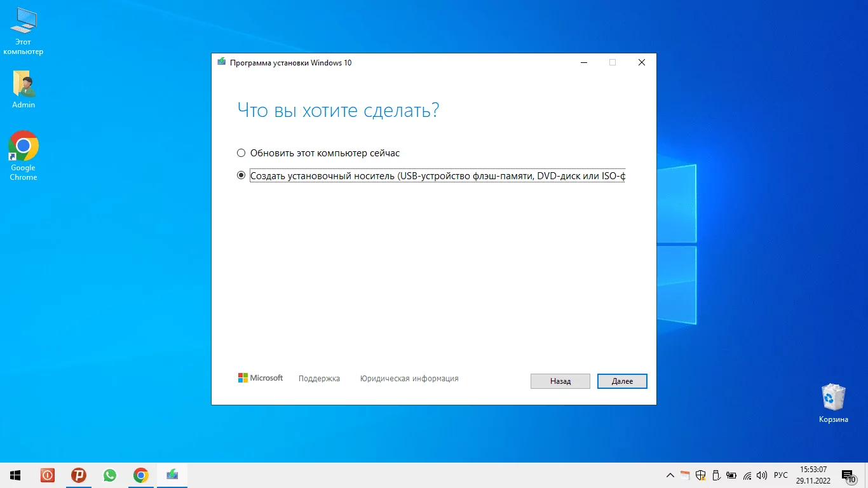Open the "Поддержка" link
The height and width of the screenshot is (488, 868).
tap(319, 379)
